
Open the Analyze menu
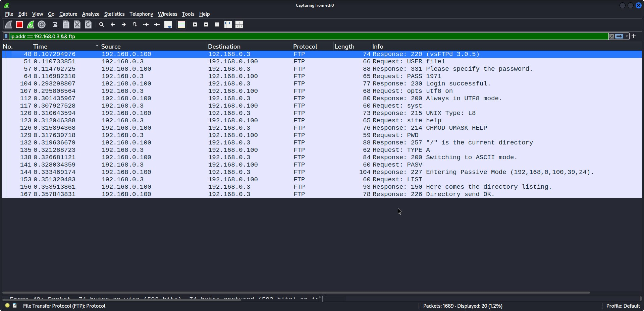[91, 14]
